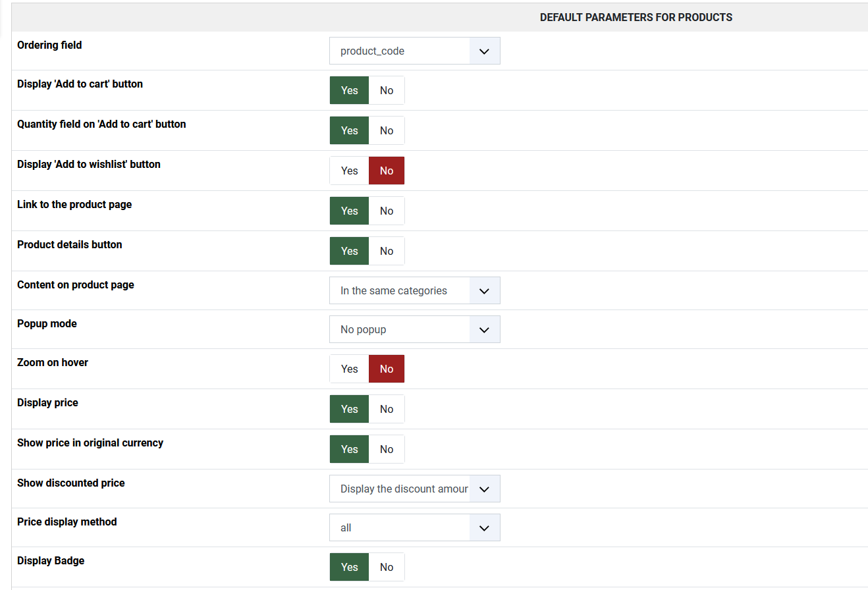Click 'Default parameters for products' heading
868x590 pixels.
click(x=636, y=17)
